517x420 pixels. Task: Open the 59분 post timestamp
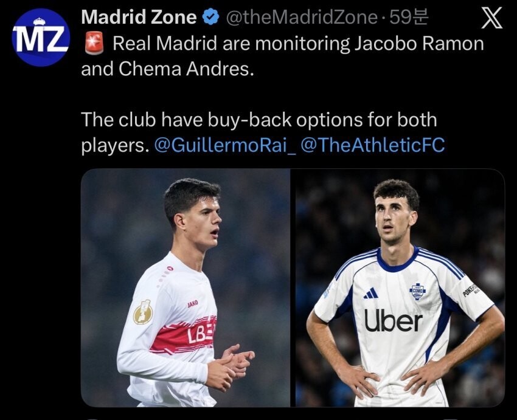coord(409,18)
